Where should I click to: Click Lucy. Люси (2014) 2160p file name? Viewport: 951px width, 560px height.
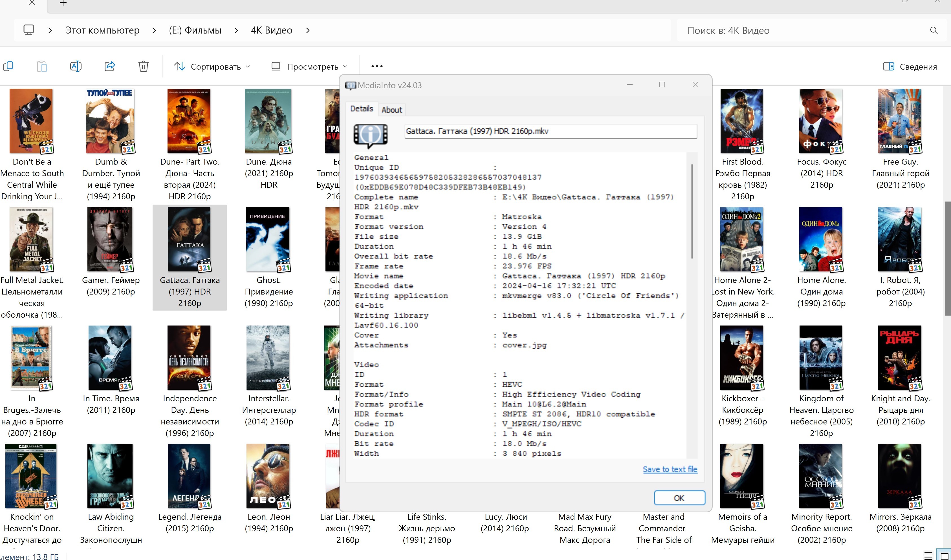505,522
